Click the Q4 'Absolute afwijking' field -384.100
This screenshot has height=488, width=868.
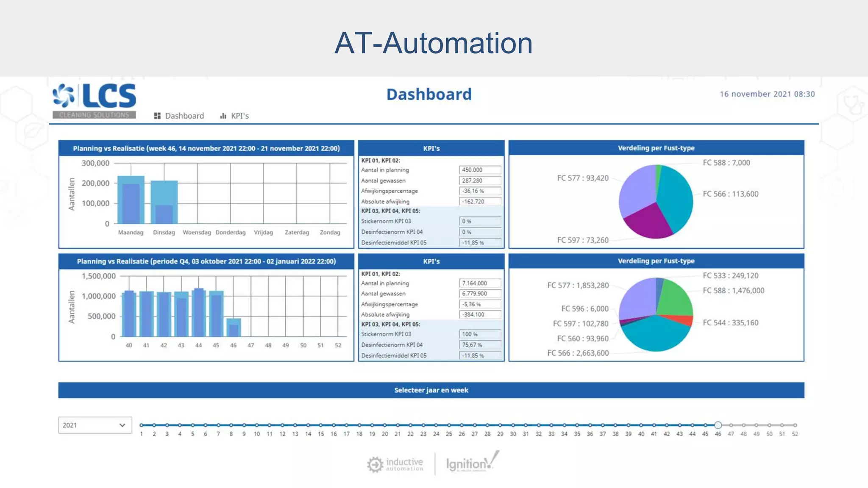480,315
